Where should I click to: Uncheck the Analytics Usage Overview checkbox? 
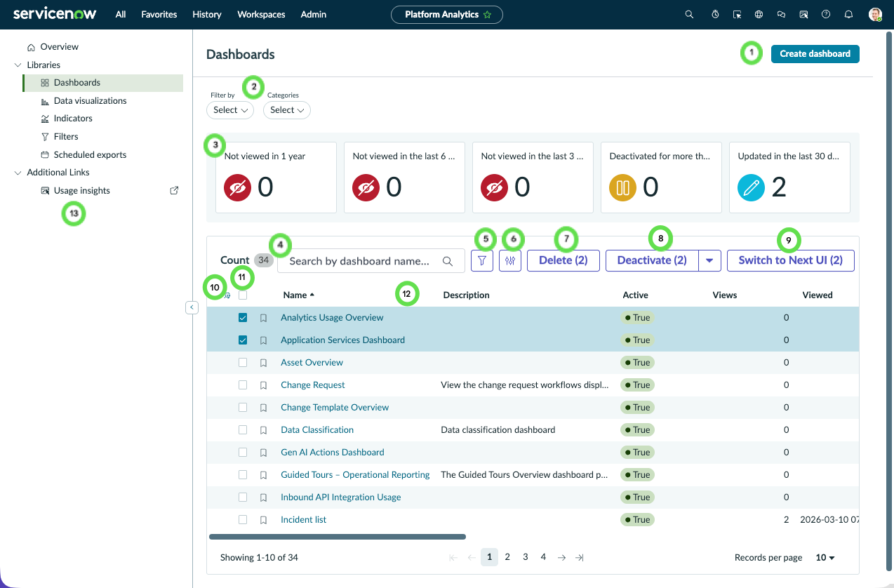pos(243,318)
